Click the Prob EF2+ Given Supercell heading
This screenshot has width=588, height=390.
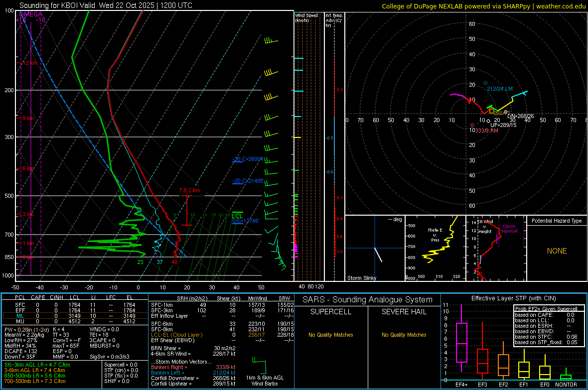pyautogui.click(x=546, y=309)
